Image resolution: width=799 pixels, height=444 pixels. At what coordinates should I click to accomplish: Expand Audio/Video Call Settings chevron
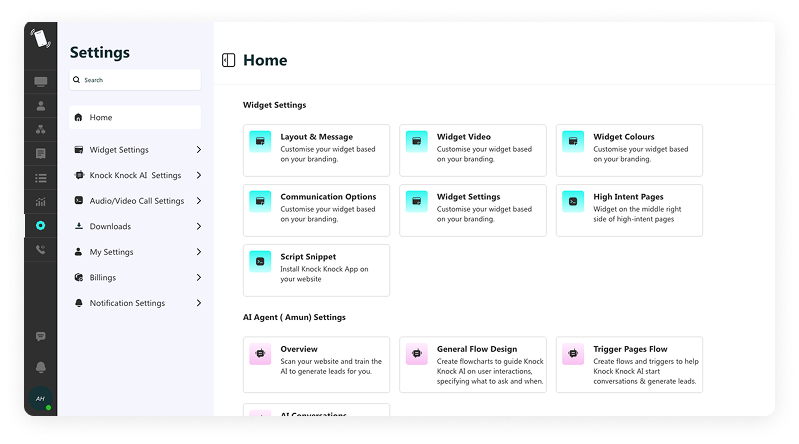[199, 201]
